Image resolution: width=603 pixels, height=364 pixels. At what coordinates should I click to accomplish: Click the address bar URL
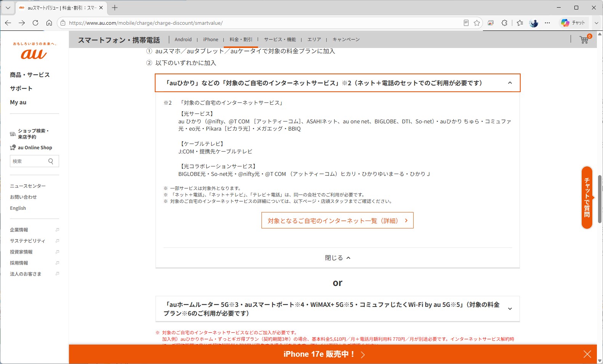click(x=146, y=23)
